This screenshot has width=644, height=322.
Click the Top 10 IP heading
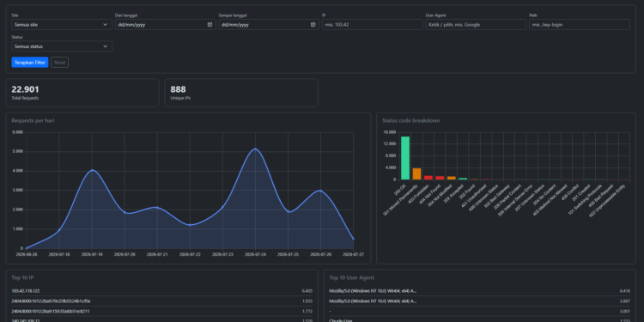(22, 277)
